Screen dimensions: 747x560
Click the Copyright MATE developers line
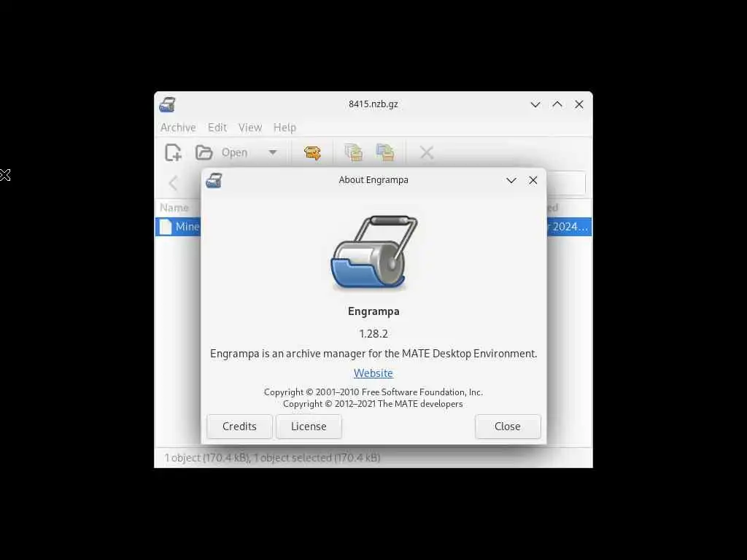(373, 403)
